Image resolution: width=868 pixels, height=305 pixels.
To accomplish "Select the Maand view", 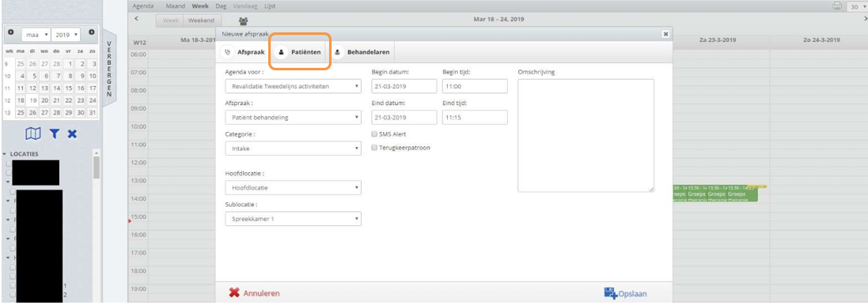I will pyautogui.click(x=176, y=6).
